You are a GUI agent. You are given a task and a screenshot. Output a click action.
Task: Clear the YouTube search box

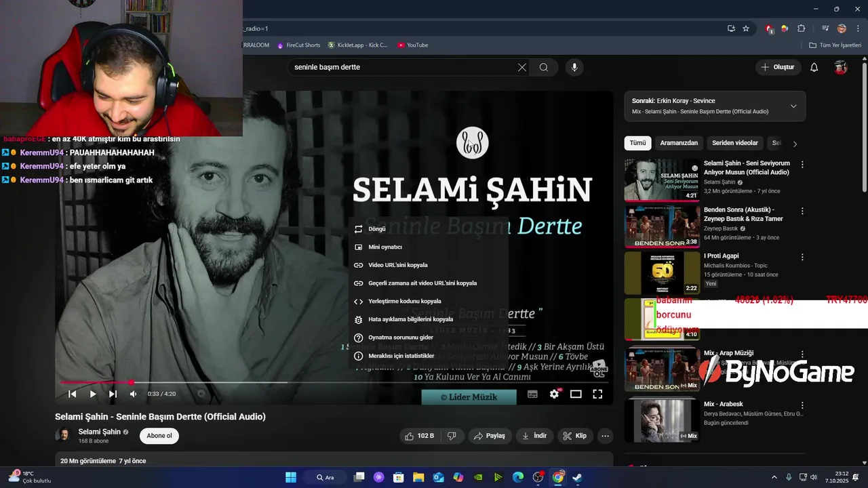(521, 67)
